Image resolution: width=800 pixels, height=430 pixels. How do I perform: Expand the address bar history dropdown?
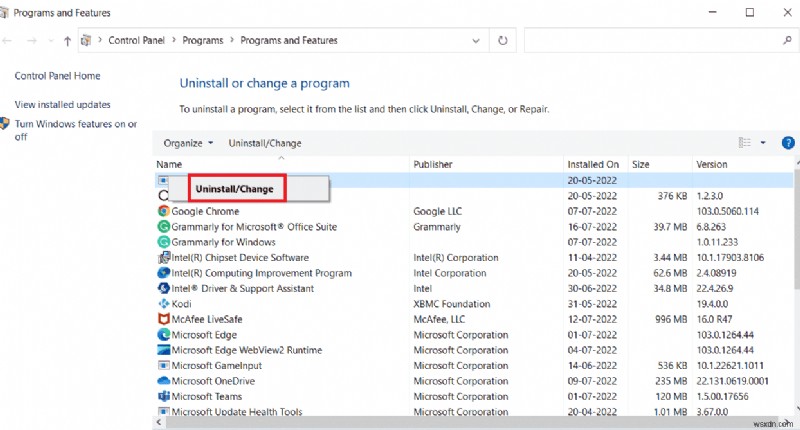pos(478,41)
